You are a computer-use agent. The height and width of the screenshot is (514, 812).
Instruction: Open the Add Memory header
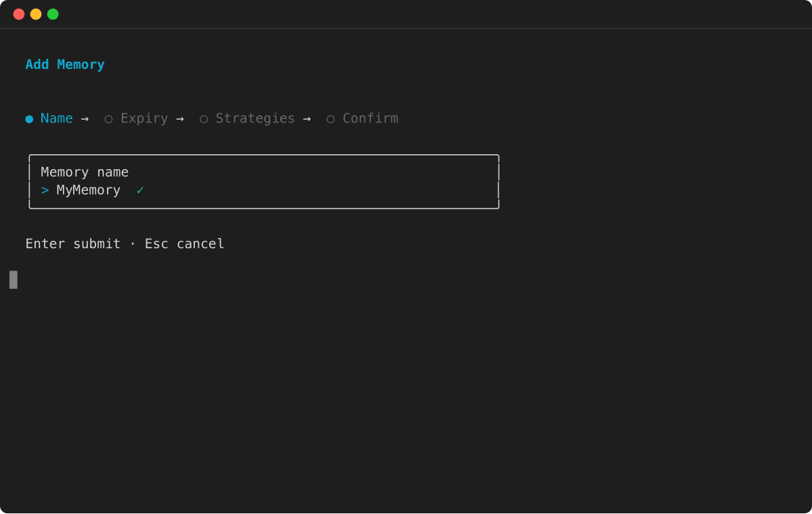(x=64, y=64)
